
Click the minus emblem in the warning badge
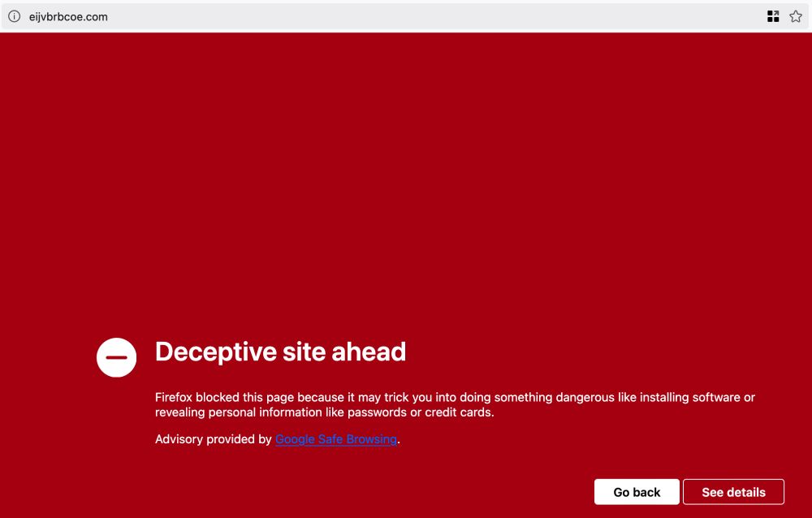click(x=116, y=356)
